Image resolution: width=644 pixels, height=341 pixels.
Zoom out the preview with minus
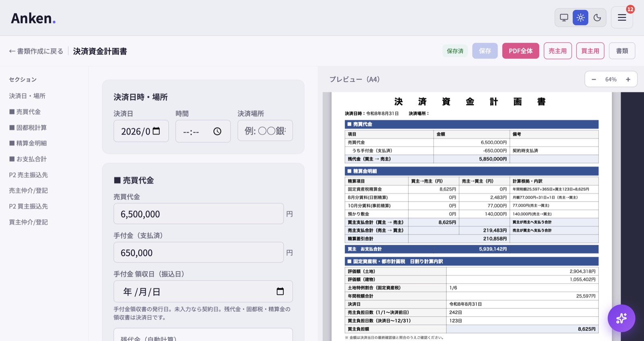pyautogui.click(x=594, y=79)
